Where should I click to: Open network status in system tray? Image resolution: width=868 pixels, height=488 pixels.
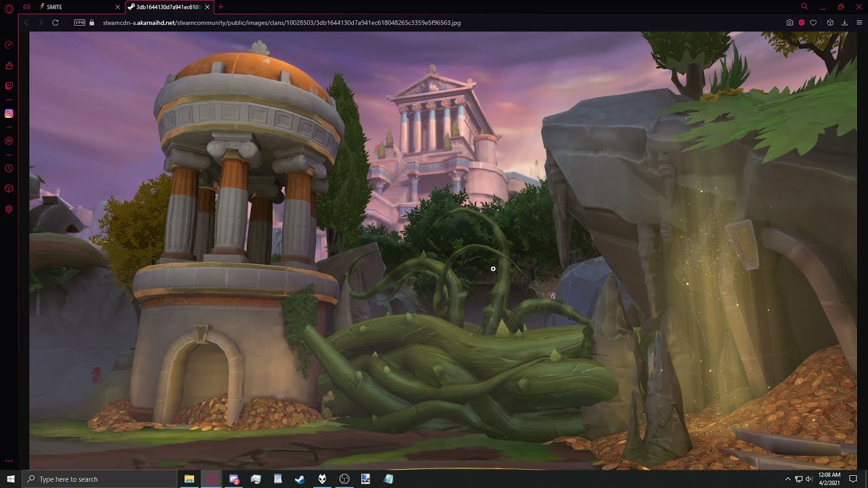[x=798, y=479]
